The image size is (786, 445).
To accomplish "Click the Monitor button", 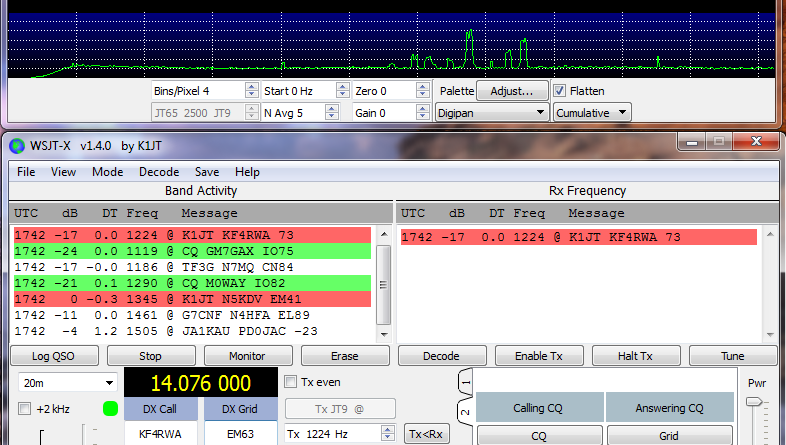I will click(247, 356).
